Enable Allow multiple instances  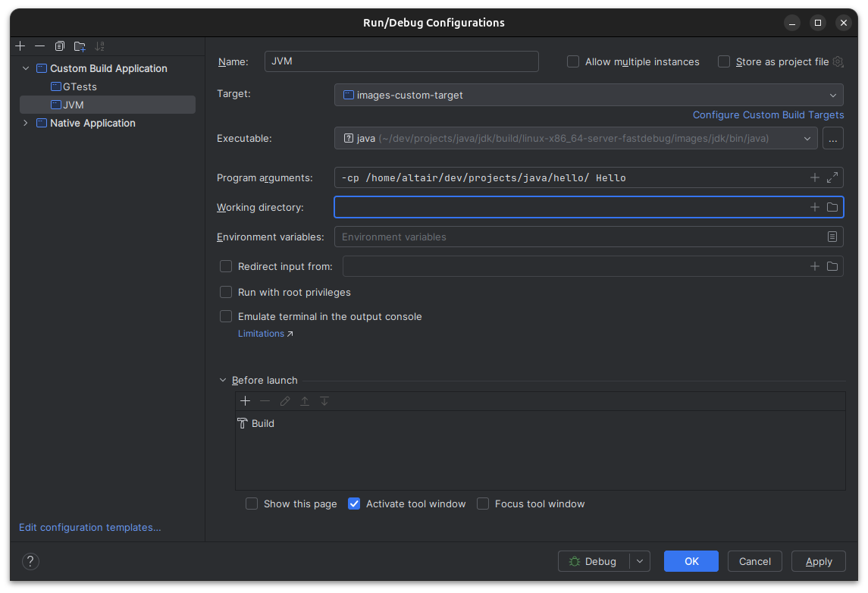(573, 61)
